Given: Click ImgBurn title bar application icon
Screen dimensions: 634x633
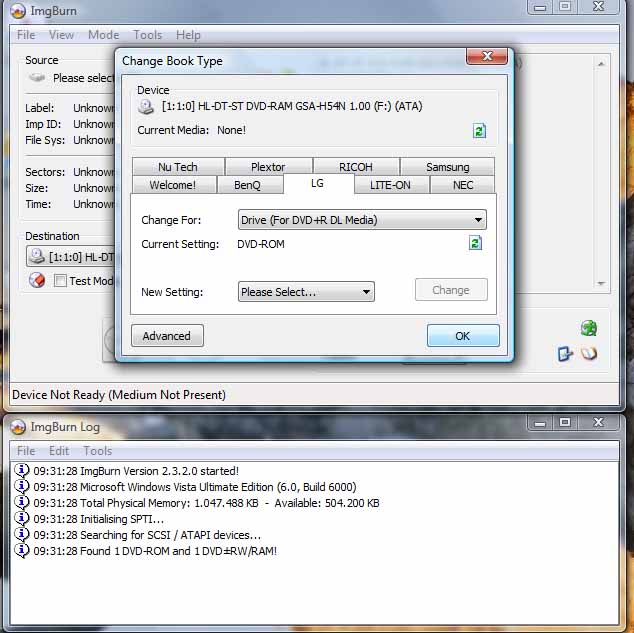Looking at the screenshot, I should tap(18, 11).
